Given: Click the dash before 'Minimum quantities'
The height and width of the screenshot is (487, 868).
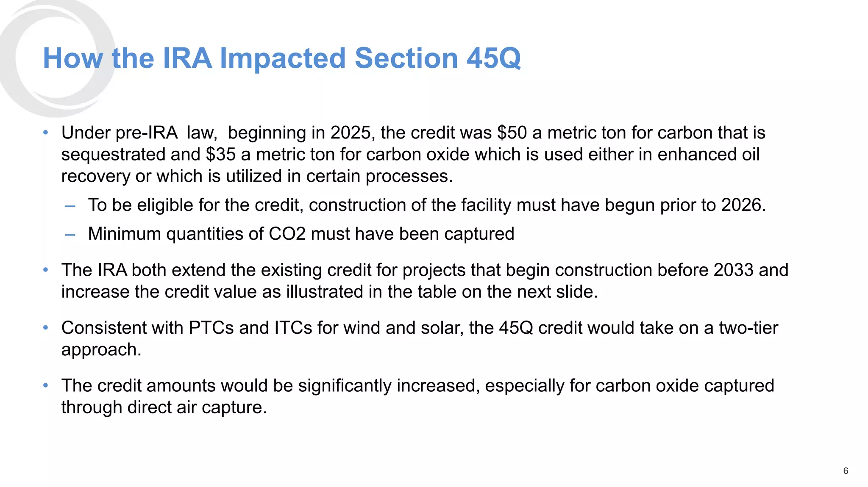Looking at the screenshot, I should (70, 235).
